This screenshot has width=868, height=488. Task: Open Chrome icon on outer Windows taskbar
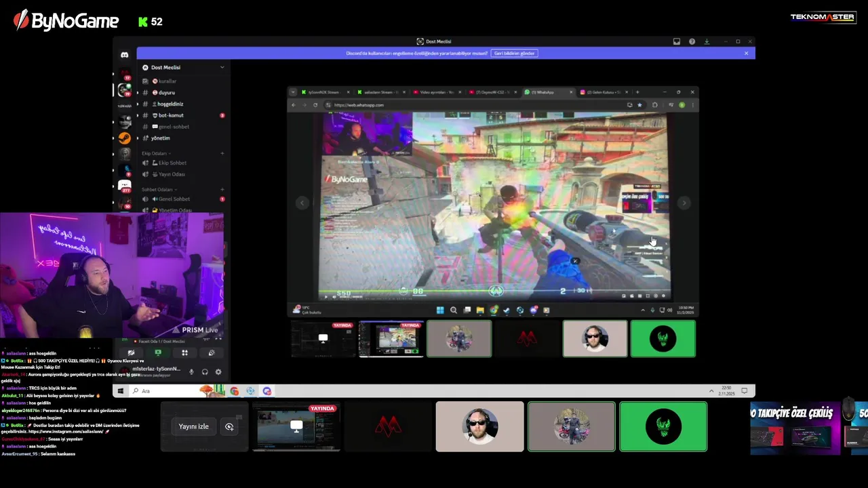click(234, 391)
